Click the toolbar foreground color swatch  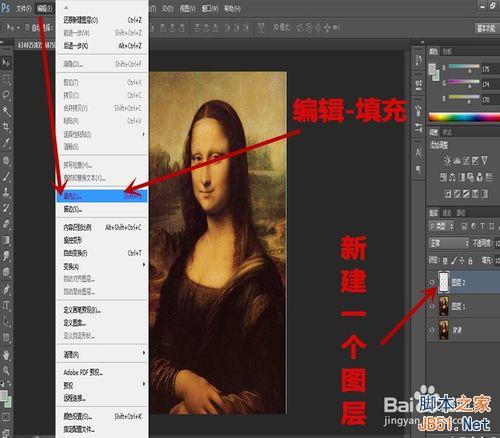click(3, 395)
